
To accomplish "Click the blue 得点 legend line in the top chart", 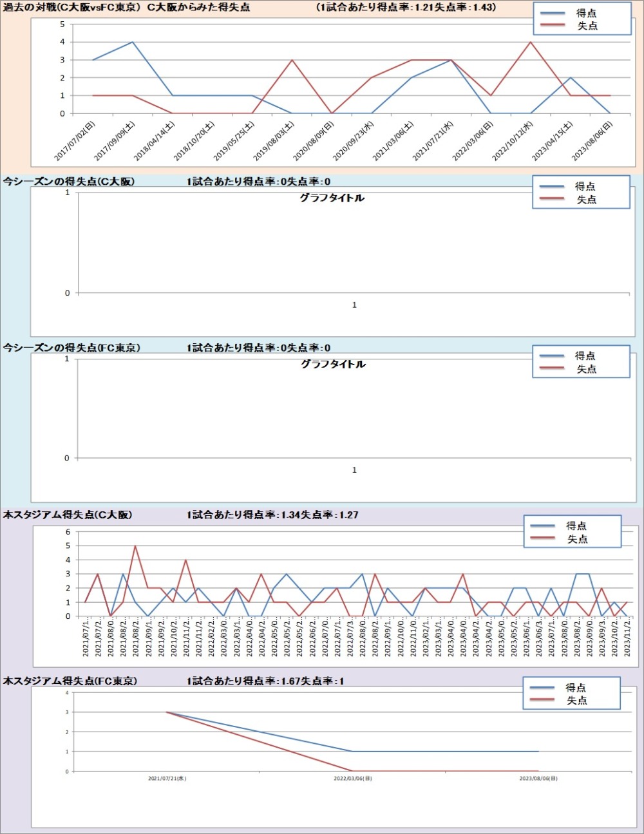I will [553, 14].
